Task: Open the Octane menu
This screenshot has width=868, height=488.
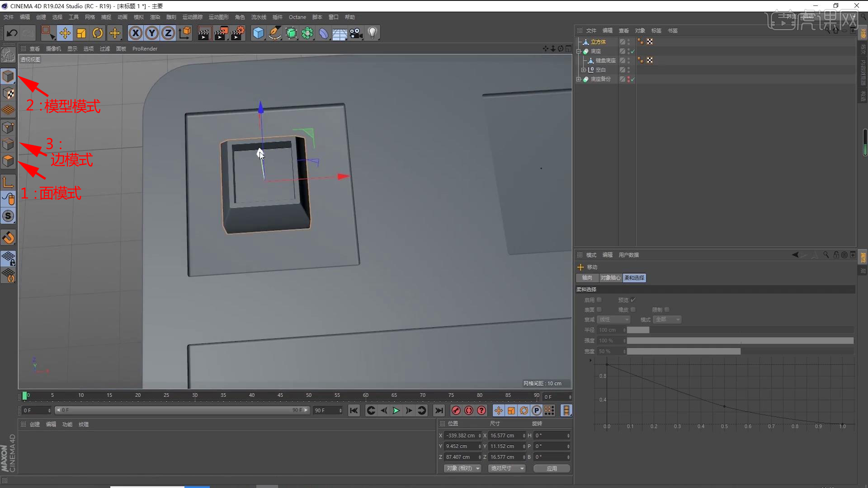Action: pos(297,17)
